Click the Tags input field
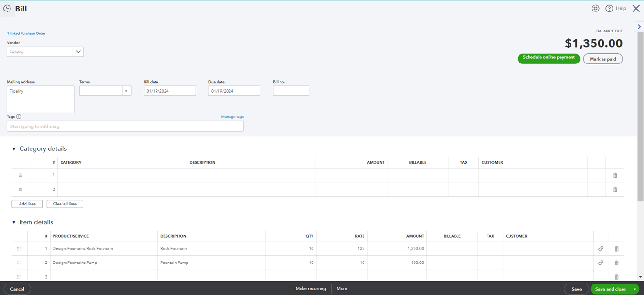The image size is (644, 295). point(125,126)
